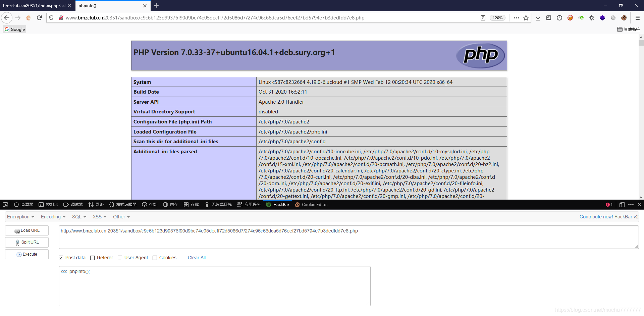The image size is (644, 316).
Task: Focus the HackBar URL text area
Action: coord(348,237)
